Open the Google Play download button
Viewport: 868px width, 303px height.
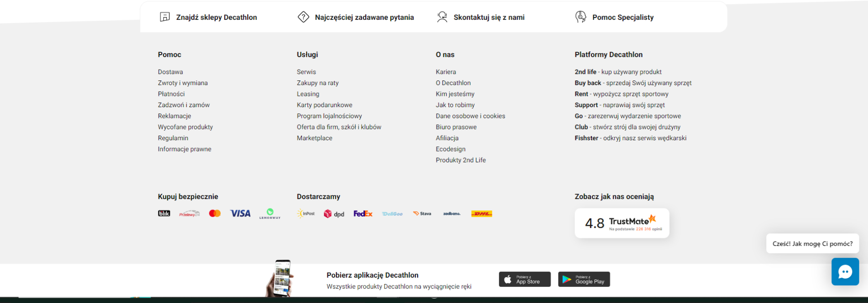pyautogui.click(x=584, y=279)
